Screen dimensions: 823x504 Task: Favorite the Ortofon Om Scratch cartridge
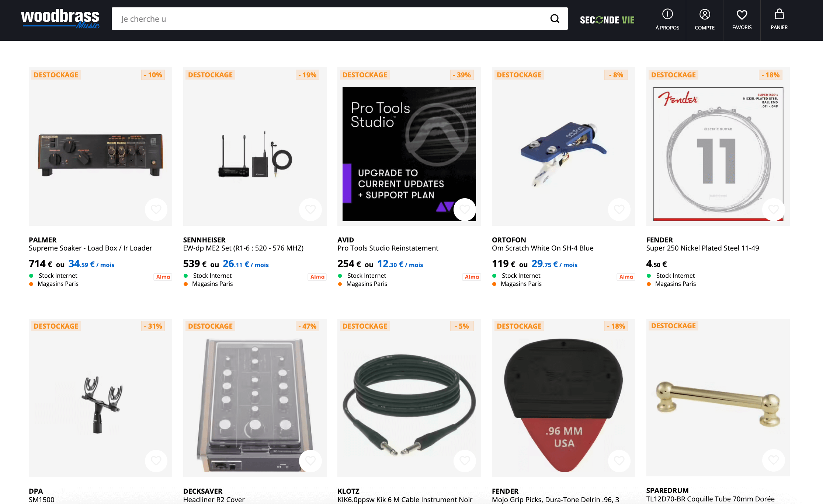click(619, 210)
